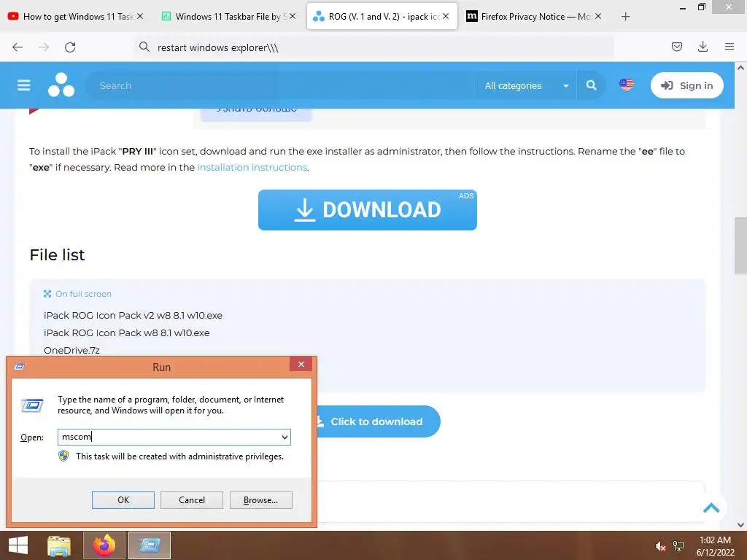Open Firefox downloads panel icon
Viewport: 747px width, 560px height.
[703, 47]
